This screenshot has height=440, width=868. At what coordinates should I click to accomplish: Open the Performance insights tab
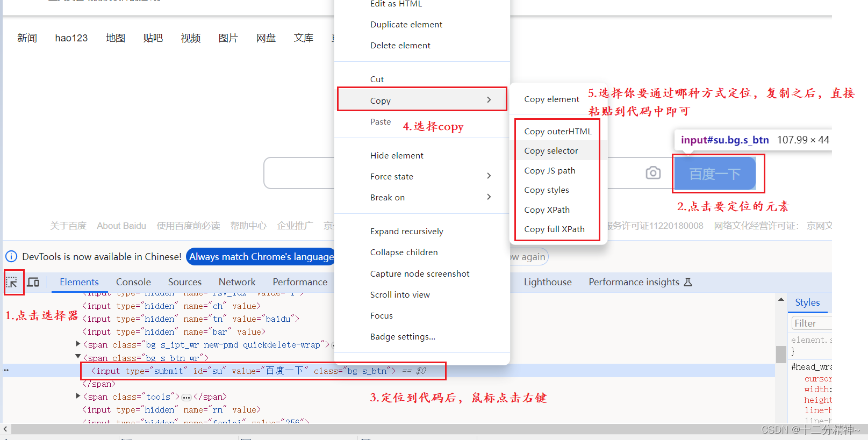634,282
